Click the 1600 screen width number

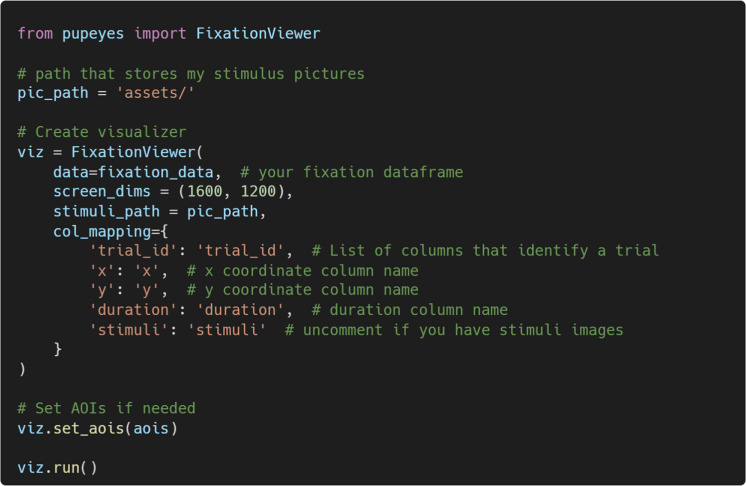click(x=205, y=191)
